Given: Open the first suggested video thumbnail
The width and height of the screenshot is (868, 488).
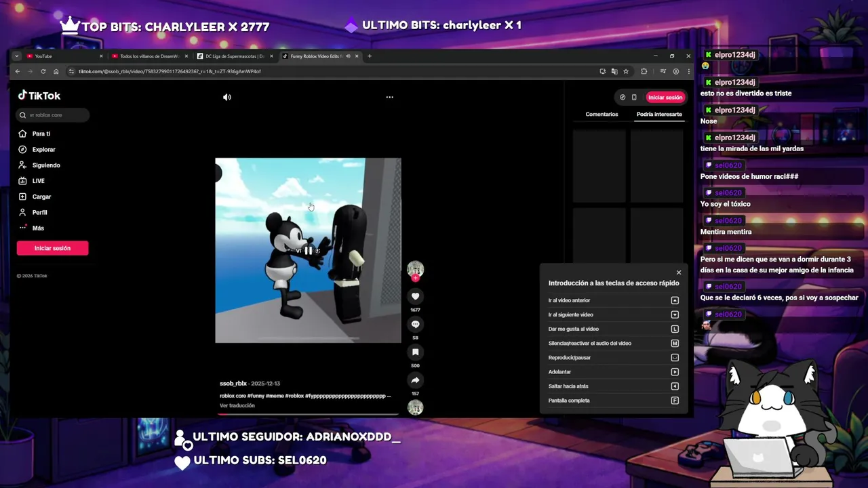Looking at the screenshot, I should click(x=599, y=165).
